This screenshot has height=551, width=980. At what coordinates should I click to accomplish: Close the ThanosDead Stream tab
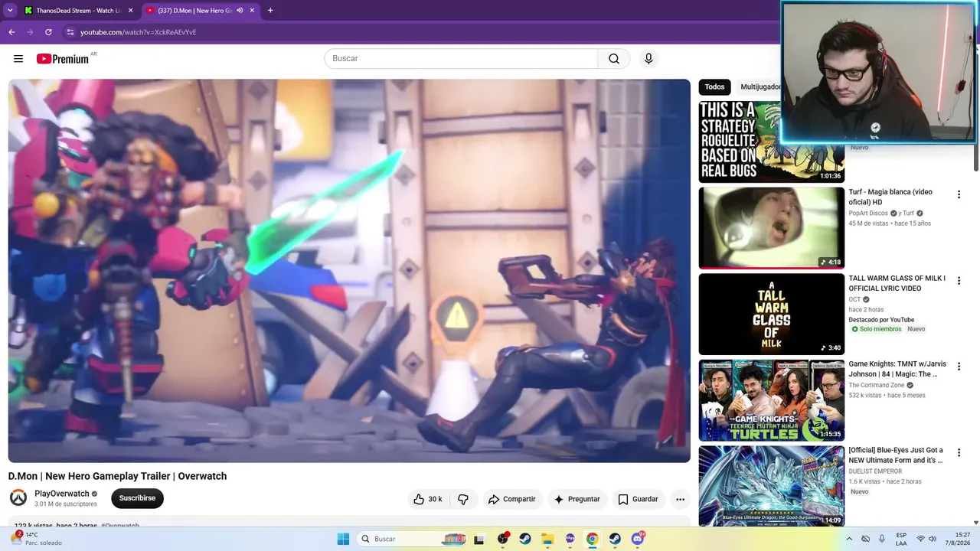(130, 11)
